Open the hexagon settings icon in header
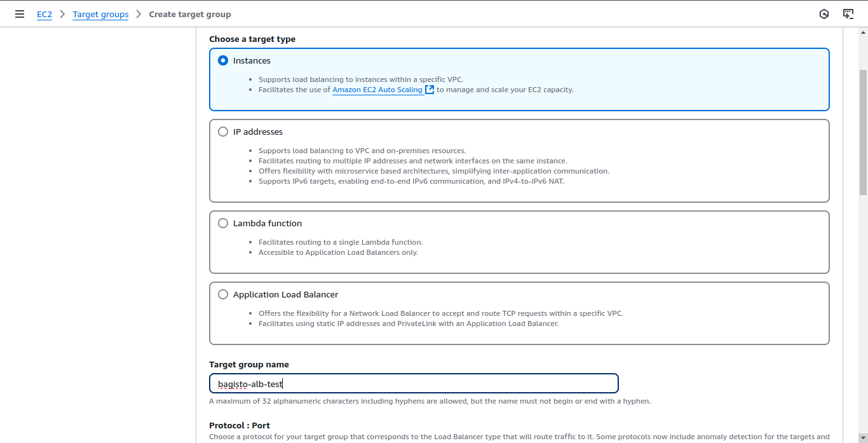 point(824,14)
